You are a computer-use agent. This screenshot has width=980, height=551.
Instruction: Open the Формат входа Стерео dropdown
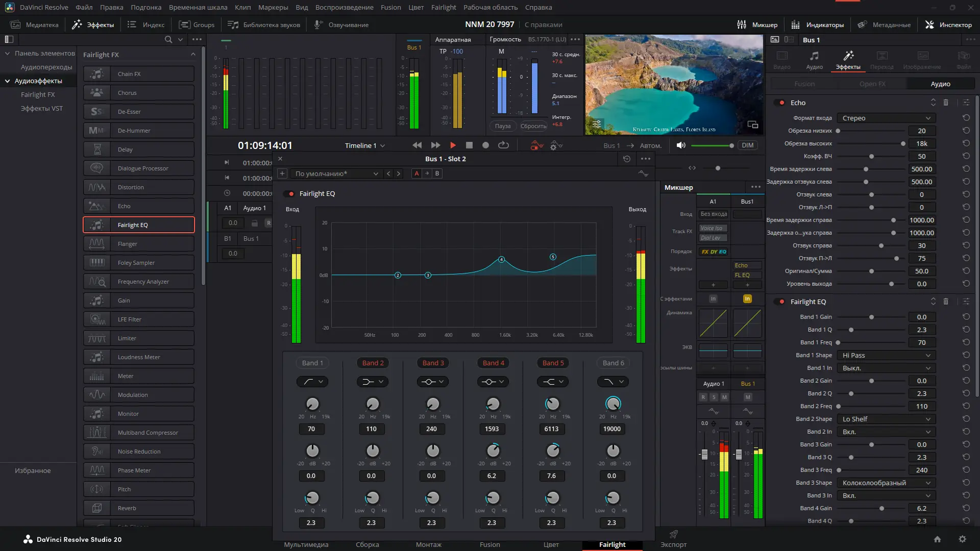coord(886,118)
